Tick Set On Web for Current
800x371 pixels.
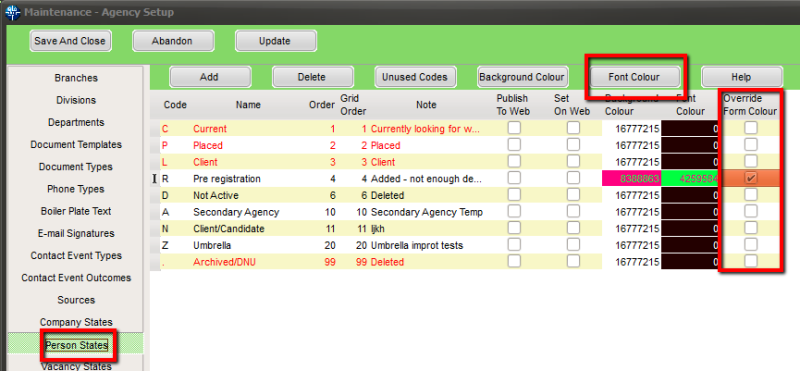click(573, 128)
